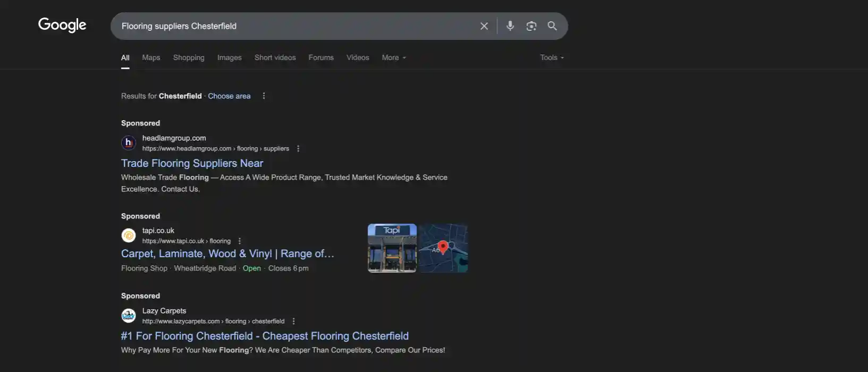Click the Lazy Carpets favicon

coord(129,316)
